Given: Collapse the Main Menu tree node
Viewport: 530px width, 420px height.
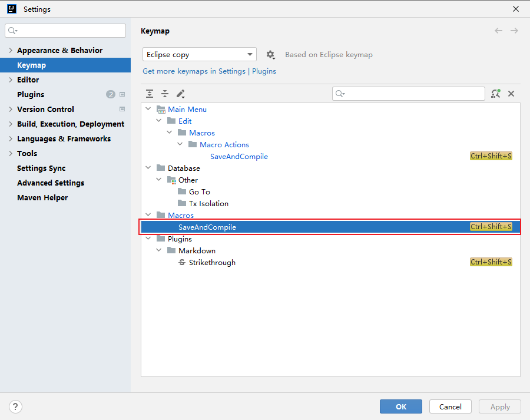Looking at the screenshot, I should pos(148,110).
